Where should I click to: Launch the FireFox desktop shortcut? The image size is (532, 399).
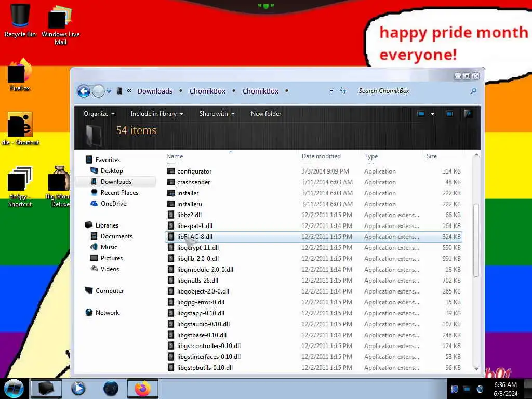pos(20,75)
